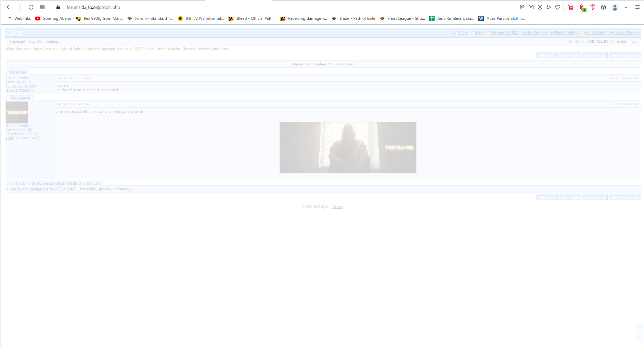Open the red lock extension with badge 1
Viewport: 644px width, 346px height.
(582, 7)
